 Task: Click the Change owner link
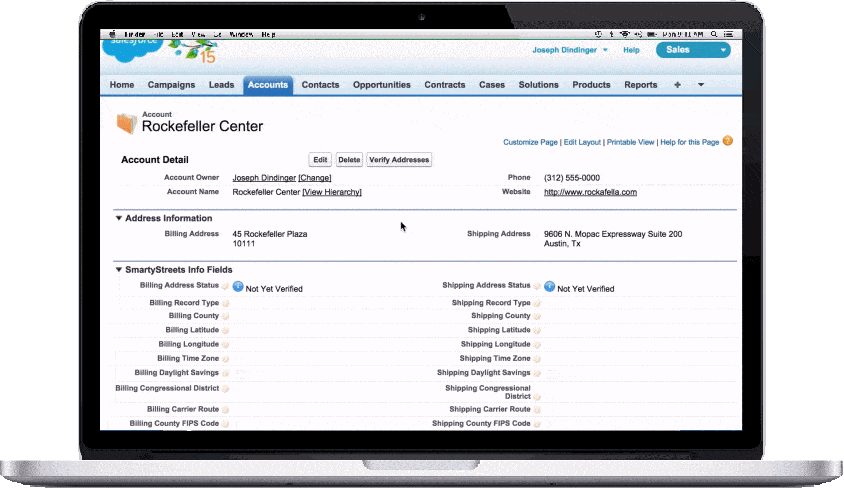(315, 178)
